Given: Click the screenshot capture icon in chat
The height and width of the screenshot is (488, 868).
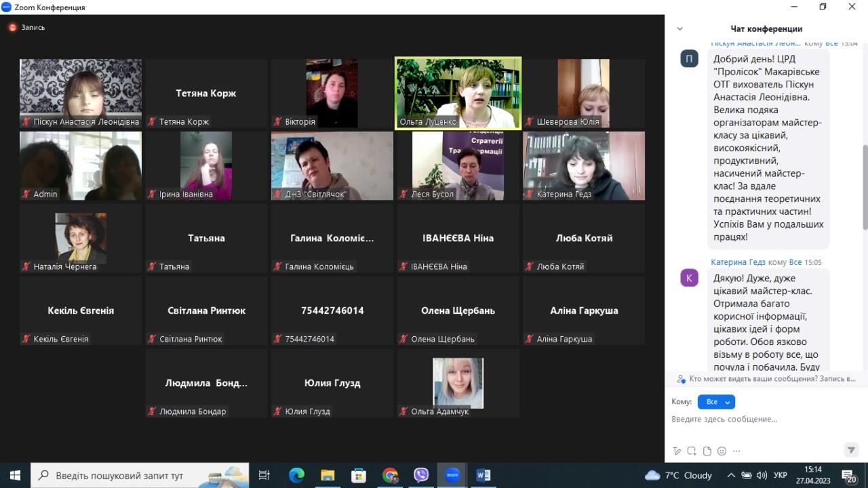Looking at the screenshot, I should click(x=692, y=451).
